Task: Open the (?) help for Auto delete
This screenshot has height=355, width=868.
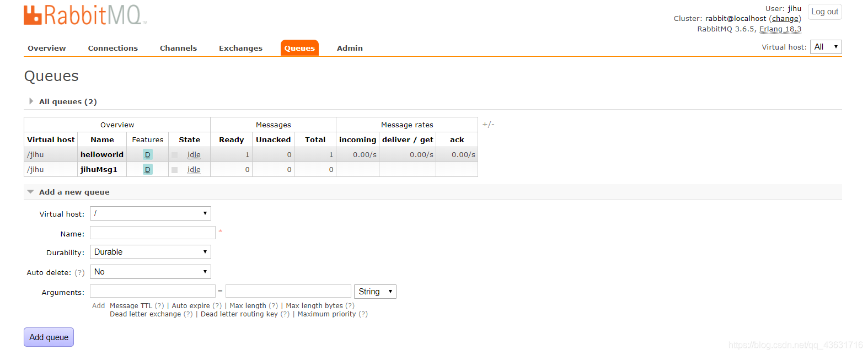Action: click(x=79, y=273)
